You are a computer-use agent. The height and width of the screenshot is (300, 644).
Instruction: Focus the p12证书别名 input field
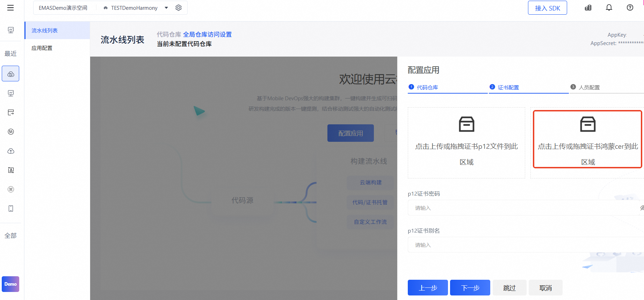tap(526, 245)
